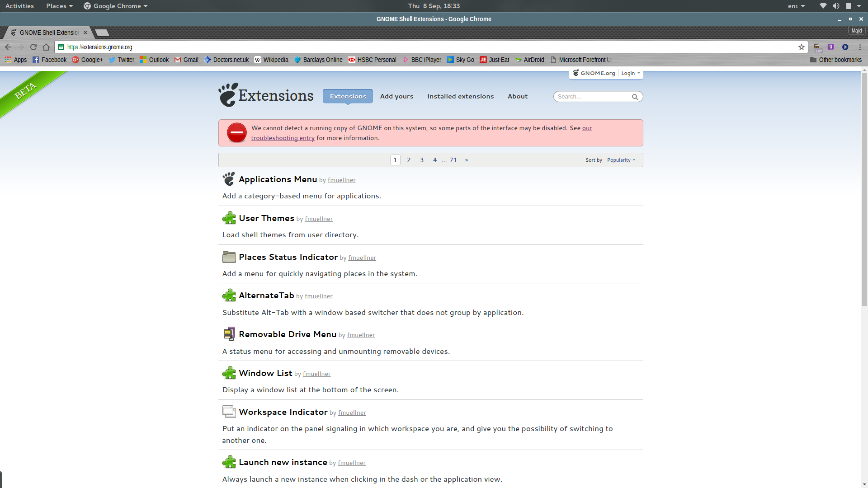Open the GNOME.org link
This screenshot has width=868, height=488.
click(x=594, y=73)
